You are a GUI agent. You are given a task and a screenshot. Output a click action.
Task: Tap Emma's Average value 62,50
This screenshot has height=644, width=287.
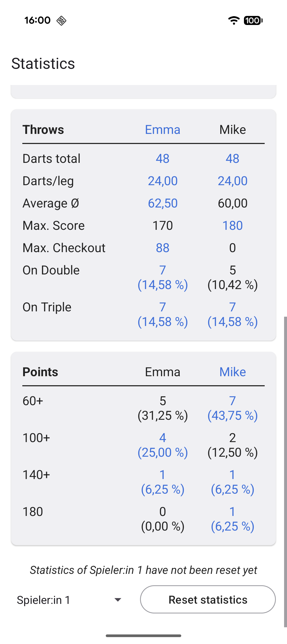[x=163, y=203]
